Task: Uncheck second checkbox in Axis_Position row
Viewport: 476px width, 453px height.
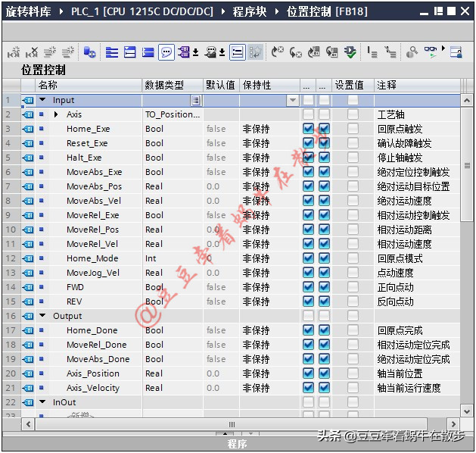Action: [324, 373]
